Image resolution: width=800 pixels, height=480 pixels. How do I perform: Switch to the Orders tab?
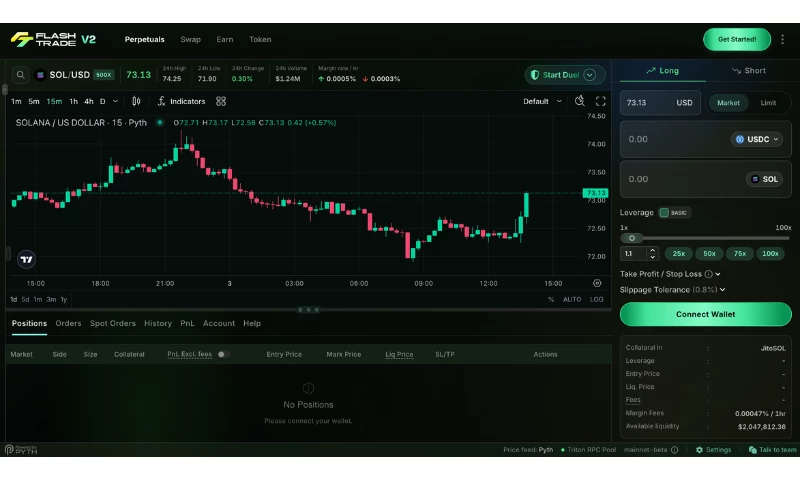click(x=68, y=323)
